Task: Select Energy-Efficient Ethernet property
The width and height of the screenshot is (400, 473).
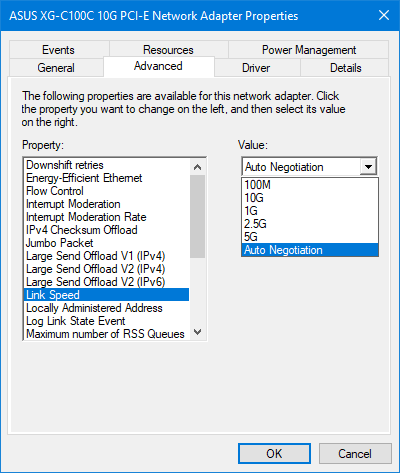Action: pyautogui.click(x=106, y=178)
